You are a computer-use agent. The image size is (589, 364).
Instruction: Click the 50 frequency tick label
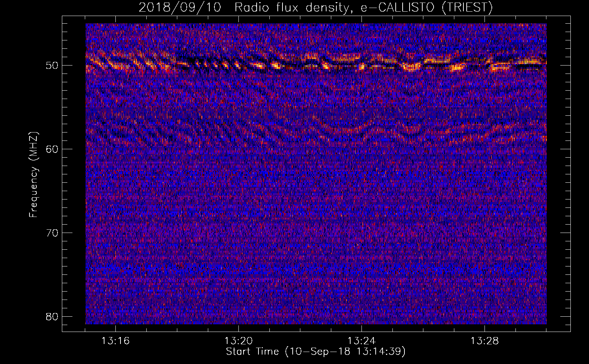tap(52, 66)
